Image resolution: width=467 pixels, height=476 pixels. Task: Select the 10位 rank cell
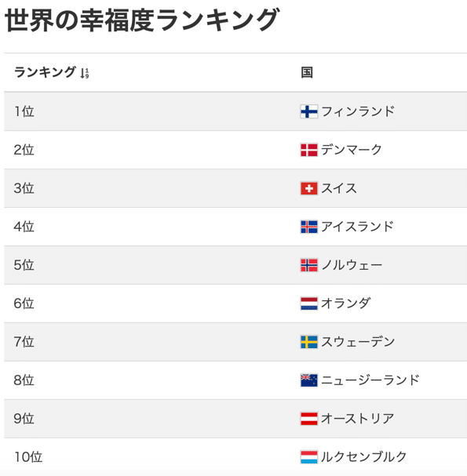click(x=28, y=457)
